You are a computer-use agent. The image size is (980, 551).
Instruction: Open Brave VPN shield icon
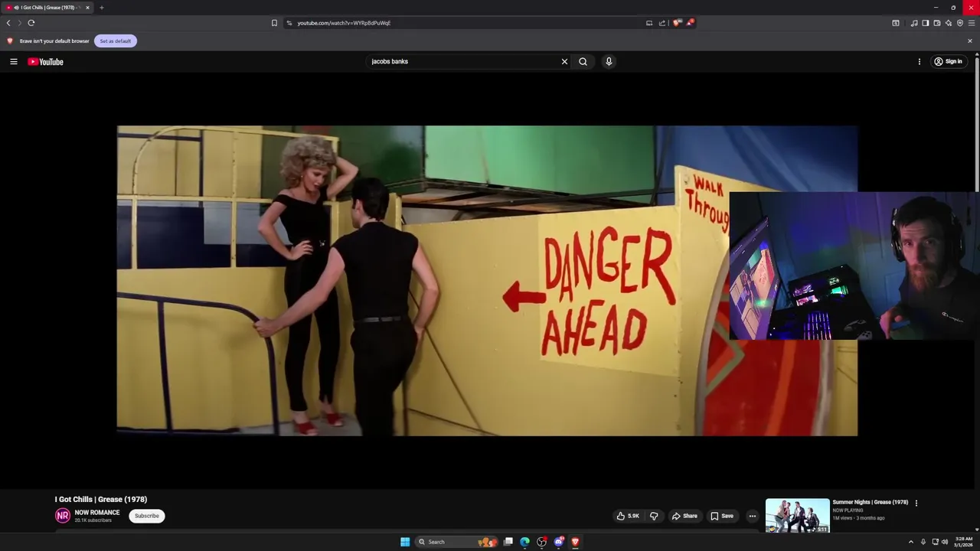(960, 23)
